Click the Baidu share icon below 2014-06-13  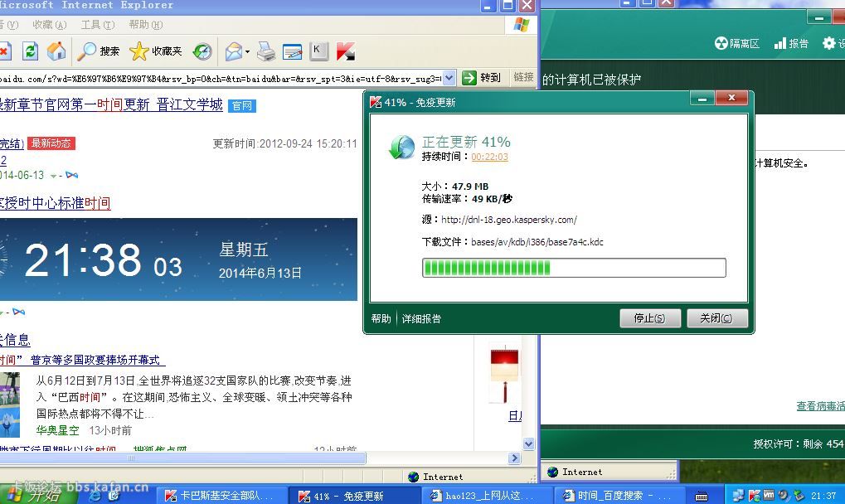(71, 175)
